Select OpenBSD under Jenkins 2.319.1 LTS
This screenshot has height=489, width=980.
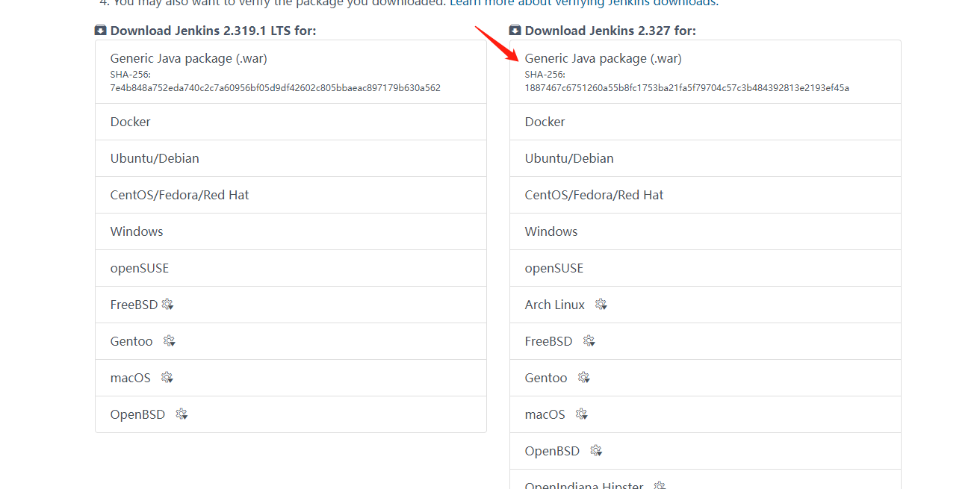click(291, 414)
